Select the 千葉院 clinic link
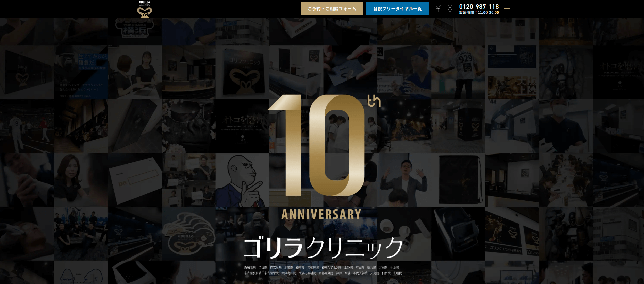Image resolution: width=644 pixels, height=284 pixels. [394, 268]
